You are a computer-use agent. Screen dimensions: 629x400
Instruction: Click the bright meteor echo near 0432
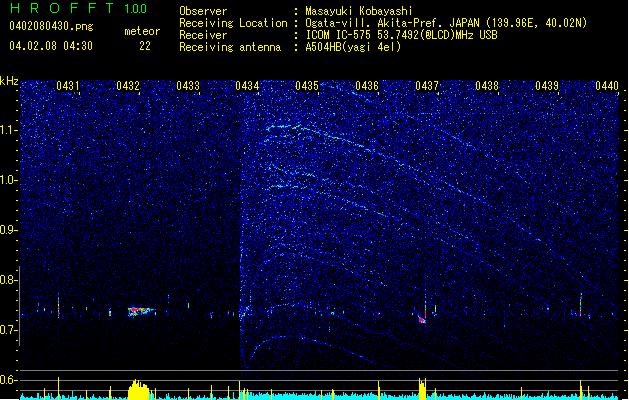click(x=141, y=311)
